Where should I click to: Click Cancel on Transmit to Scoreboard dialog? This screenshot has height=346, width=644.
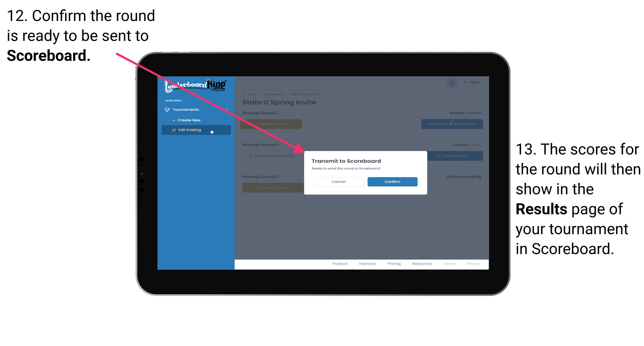coord(338,182)
